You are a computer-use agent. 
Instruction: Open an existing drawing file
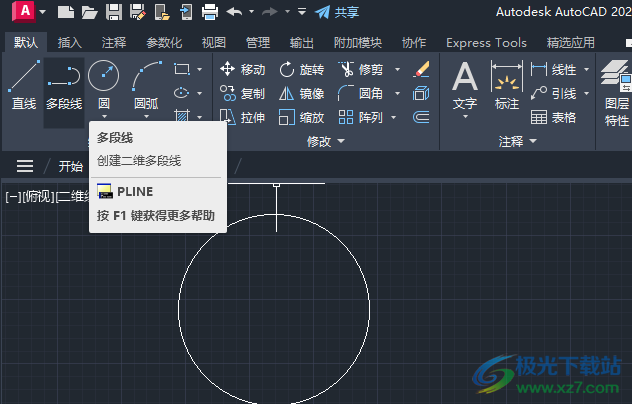point(89,12)
